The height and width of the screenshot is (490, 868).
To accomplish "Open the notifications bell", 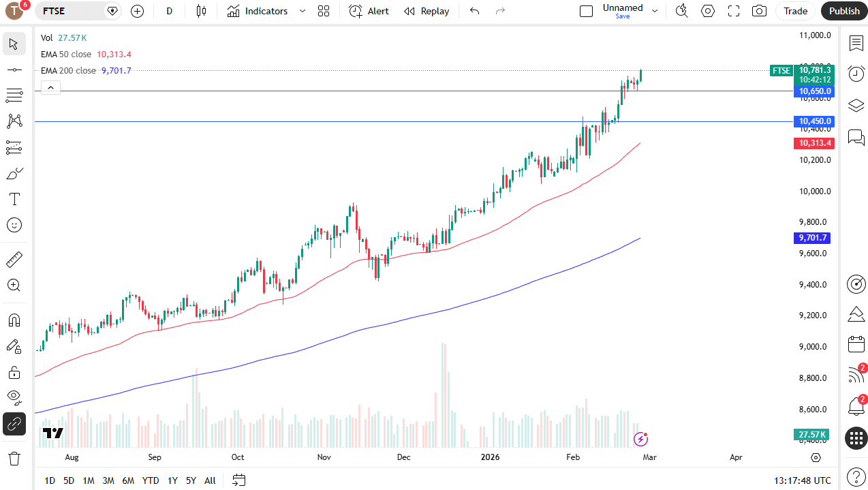I will [856, 406].
